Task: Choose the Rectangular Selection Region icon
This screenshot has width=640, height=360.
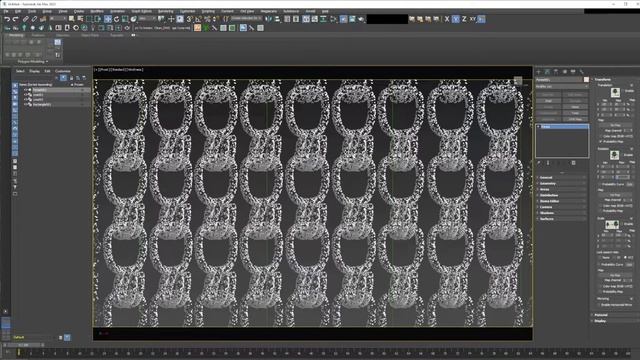Action: pos(89,19)
